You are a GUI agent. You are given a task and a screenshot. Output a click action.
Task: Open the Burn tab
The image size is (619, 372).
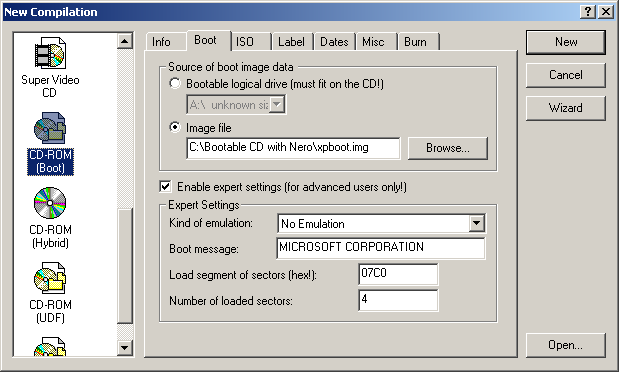pyautogui.click(x=418, y=42)
